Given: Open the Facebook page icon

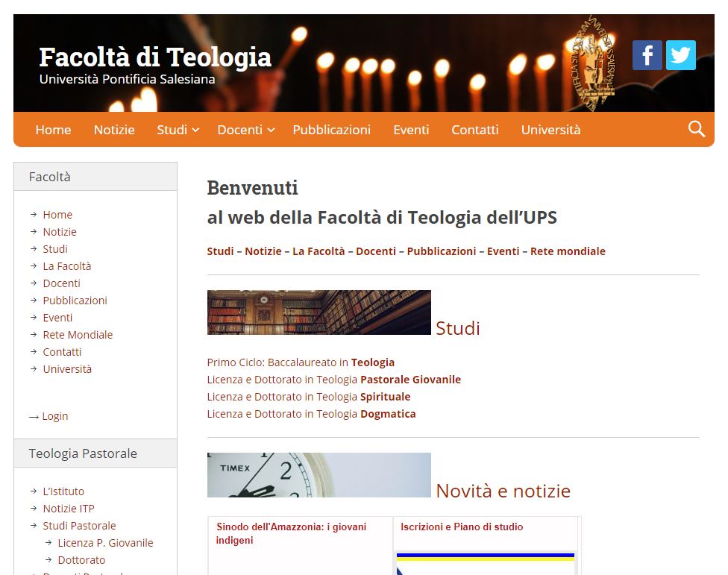Looking at the screenshot, I should click(647, 55).
